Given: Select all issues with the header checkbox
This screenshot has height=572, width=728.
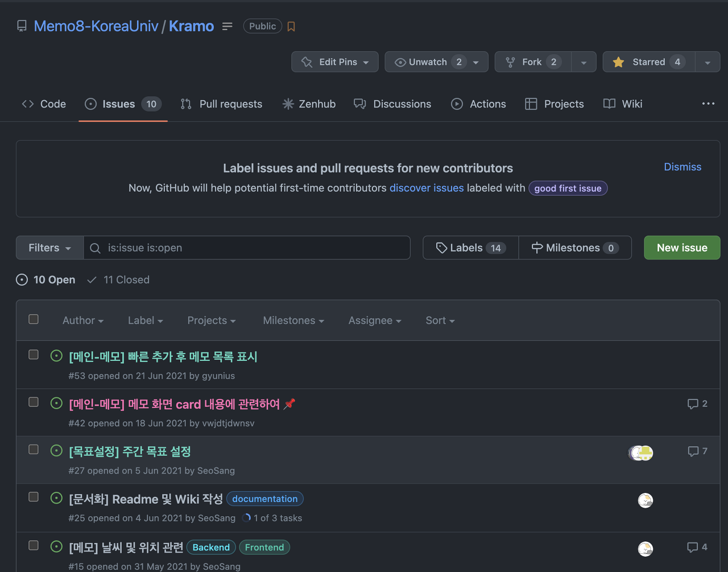Looking at the screenshot, I should [x=34, y=319].
